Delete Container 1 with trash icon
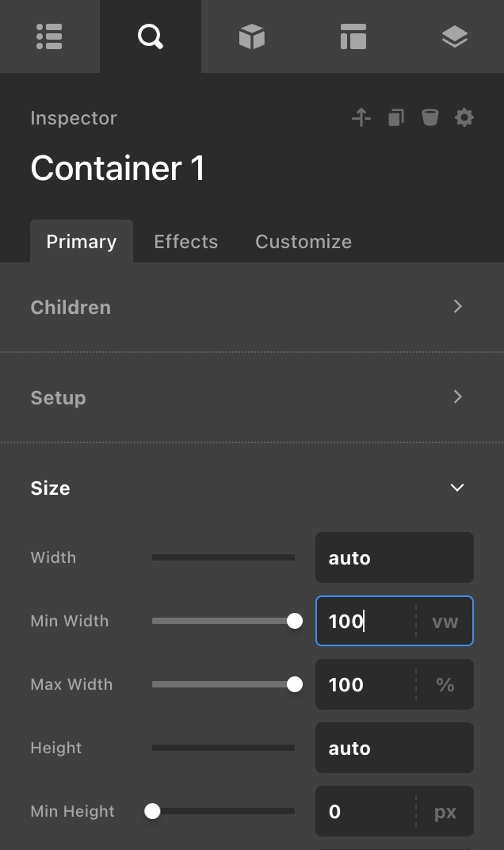Image resolution: width=504 pixels, height=850 pixels. 430,118
